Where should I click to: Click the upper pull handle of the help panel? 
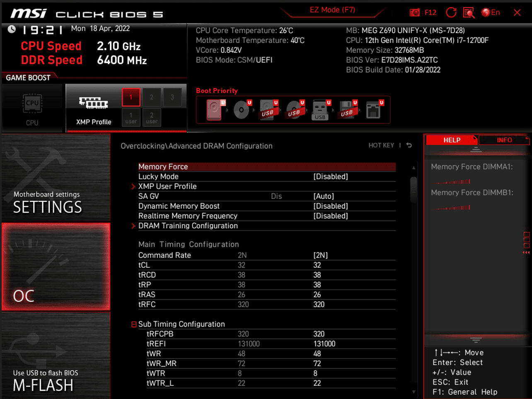point(476,150)
